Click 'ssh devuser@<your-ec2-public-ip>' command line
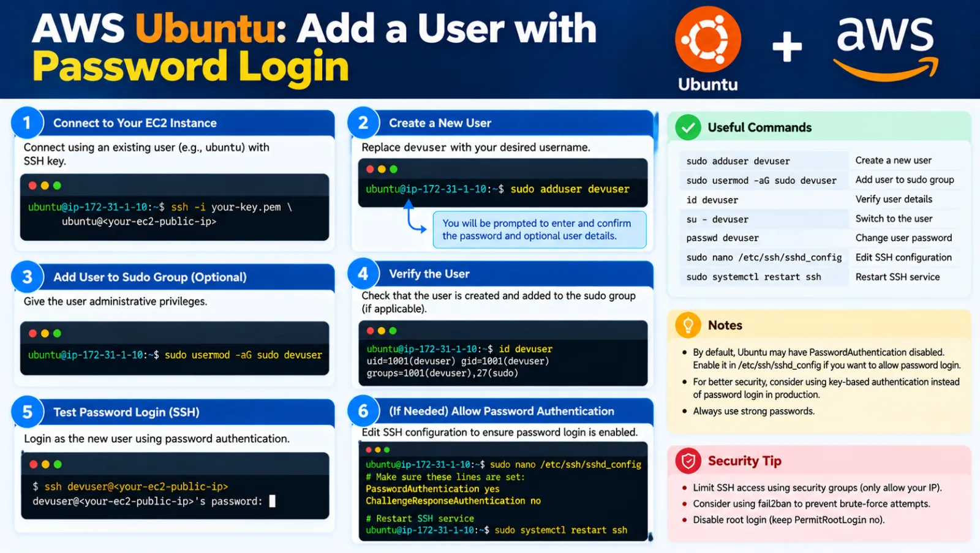Image resolution: width=980 pixels, height=553 pixels. (136, 486)
